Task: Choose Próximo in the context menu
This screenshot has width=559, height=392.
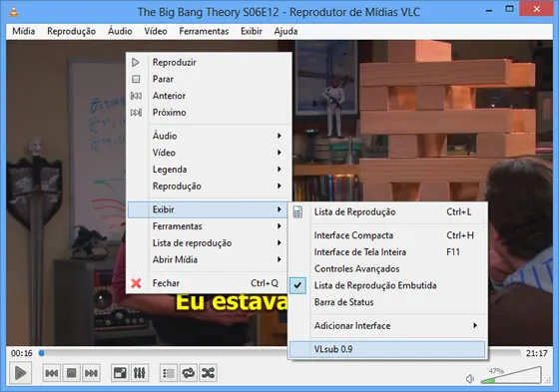Action: [208, 113]
